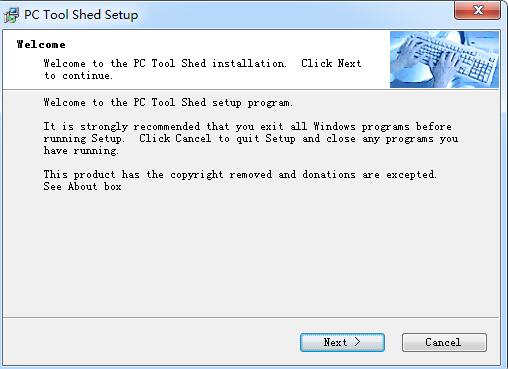Click the 'setup program' welcome sentence
508x369 pixels.
tap(168, 103)
